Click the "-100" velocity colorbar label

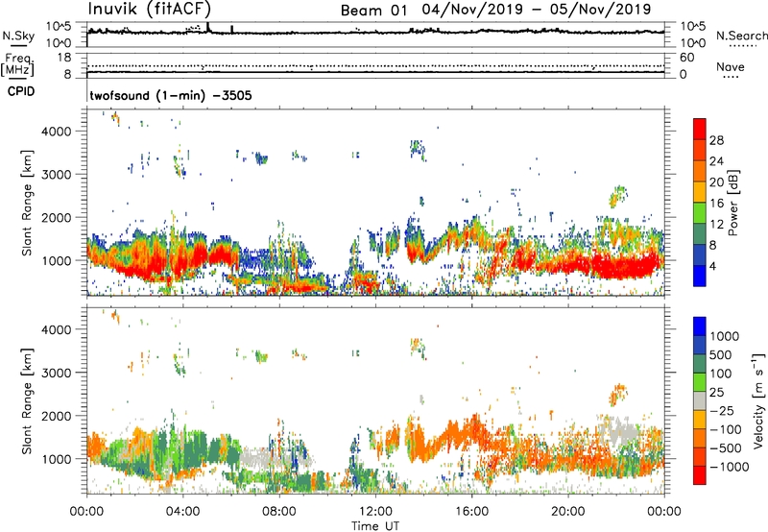[726, 429]
